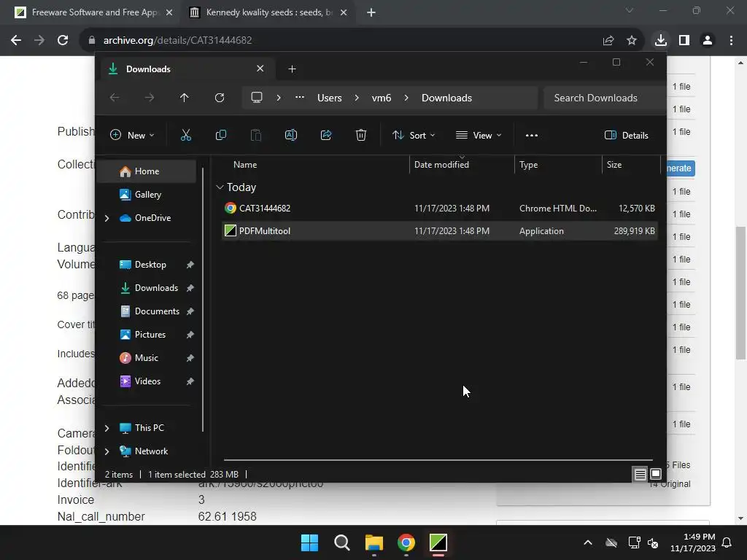Open the See more three-dots menu in toolbar

(532, 135)
